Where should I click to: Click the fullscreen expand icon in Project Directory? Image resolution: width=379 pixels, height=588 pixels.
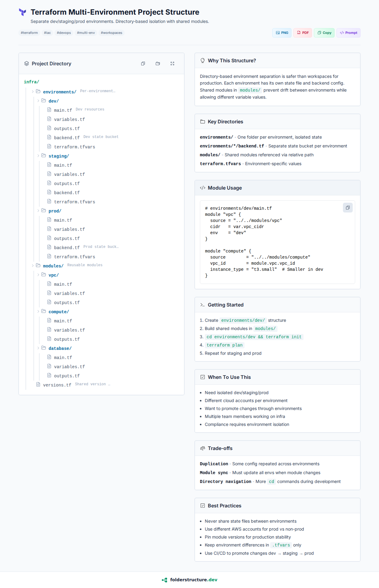click(x=172, y=64)
